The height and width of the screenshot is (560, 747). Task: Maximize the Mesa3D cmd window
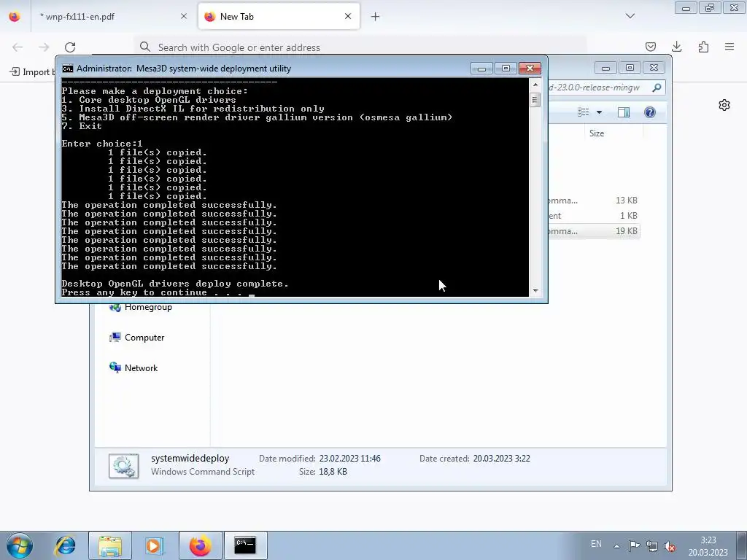(506, 69)
